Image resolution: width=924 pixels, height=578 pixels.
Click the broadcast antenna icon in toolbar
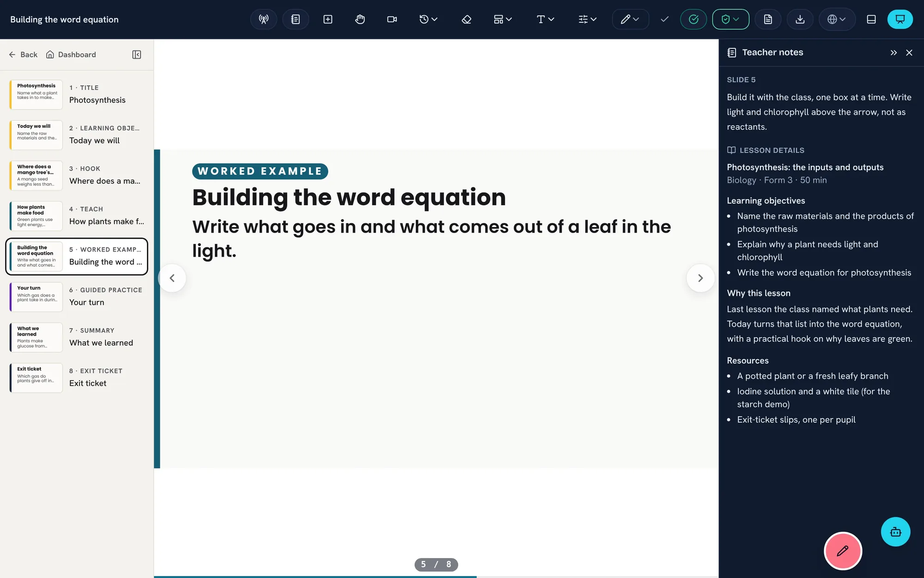point(263,19)
